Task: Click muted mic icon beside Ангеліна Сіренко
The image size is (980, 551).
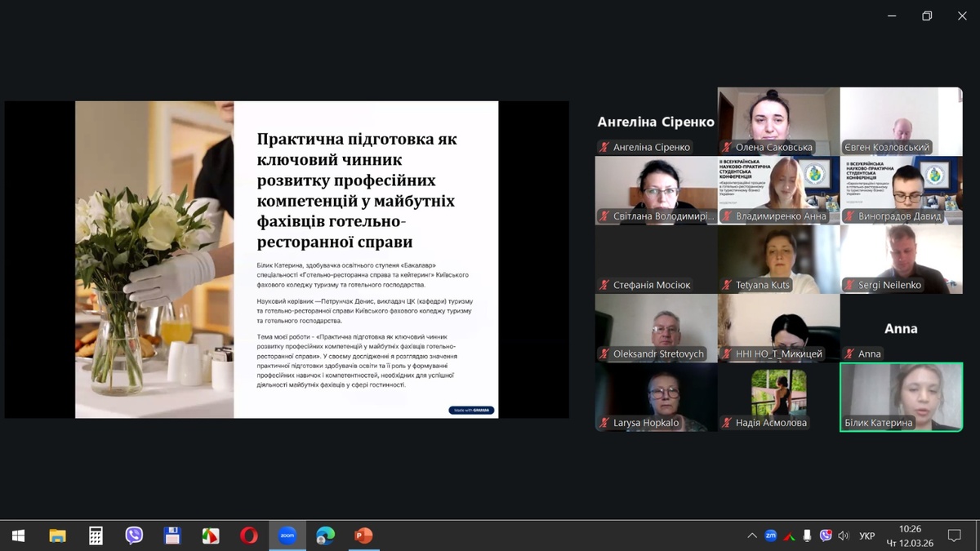Action: point(604,148)
